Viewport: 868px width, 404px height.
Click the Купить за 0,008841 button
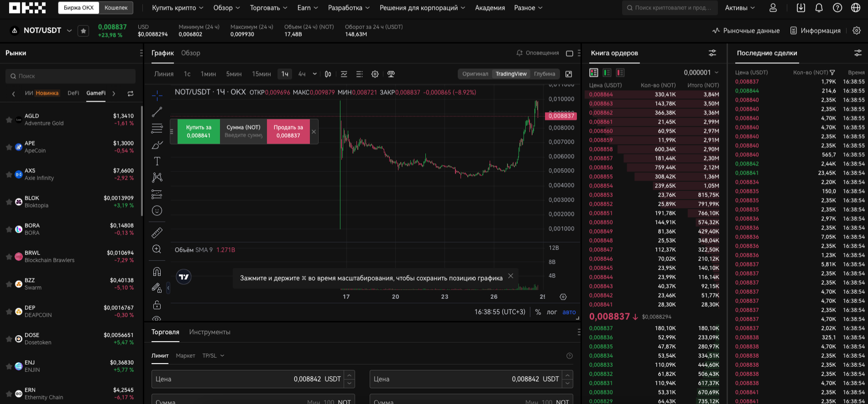tap(198, 131)
